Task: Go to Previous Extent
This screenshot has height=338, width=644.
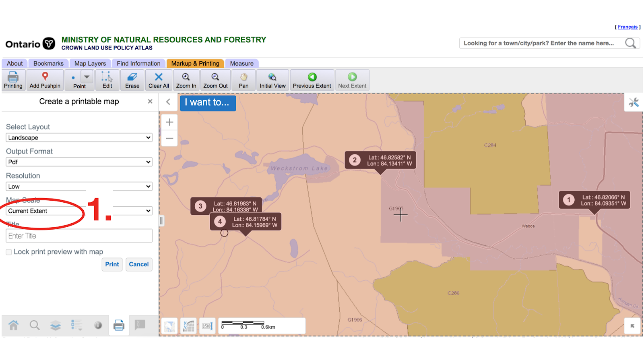Action: 312,80
